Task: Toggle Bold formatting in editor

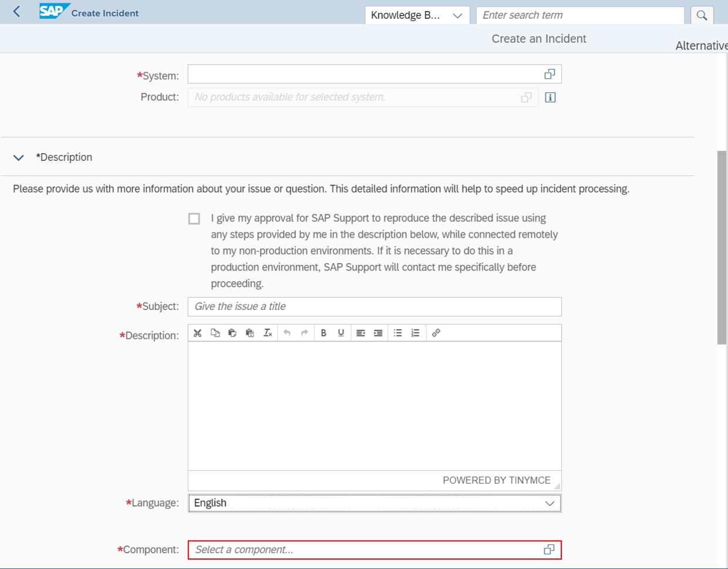Action: click(323, 333)
